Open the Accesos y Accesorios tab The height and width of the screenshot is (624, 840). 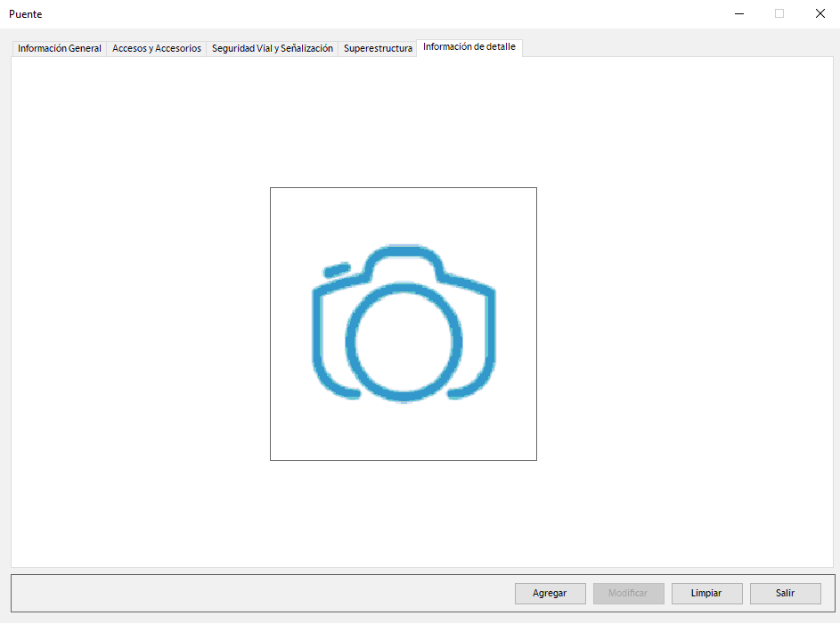(x=157, y=48)
